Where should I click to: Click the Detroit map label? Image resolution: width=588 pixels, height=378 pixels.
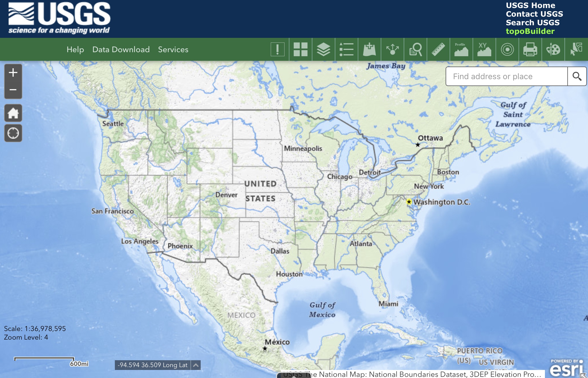(370, 172)
